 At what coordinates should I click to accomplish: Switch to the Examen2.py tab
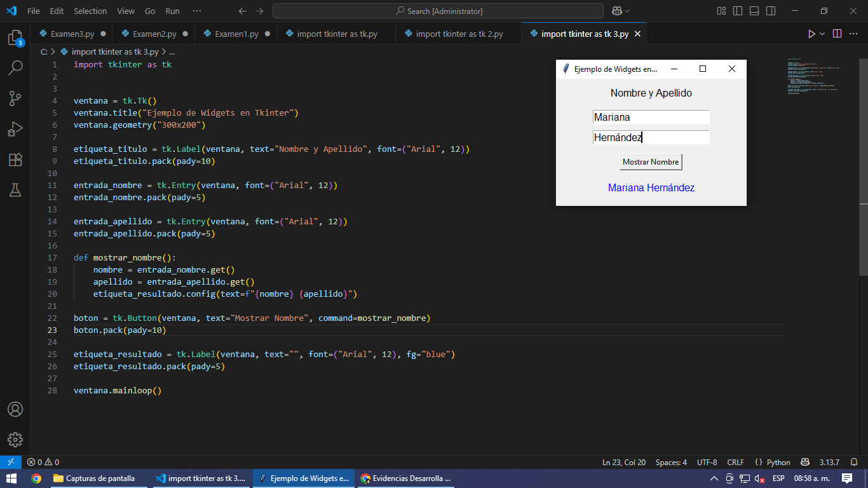point(154,34)
